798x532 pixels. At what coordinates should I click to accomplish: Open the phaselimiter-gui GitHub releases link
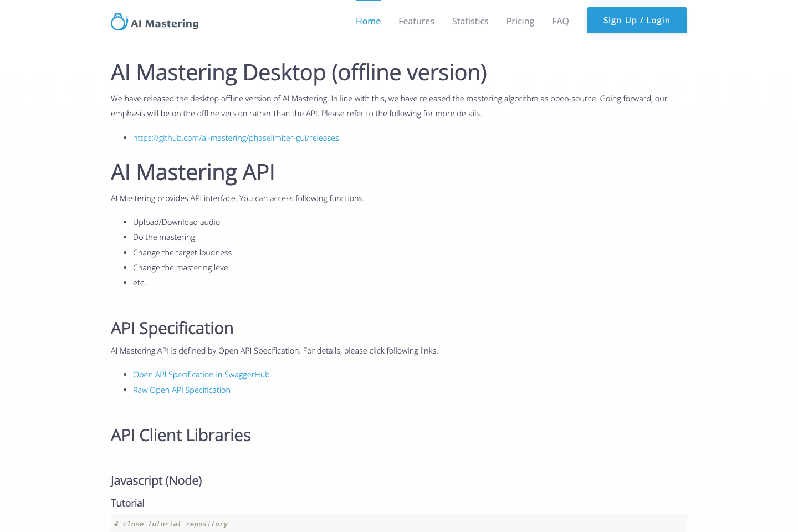[x=236, y=137]
